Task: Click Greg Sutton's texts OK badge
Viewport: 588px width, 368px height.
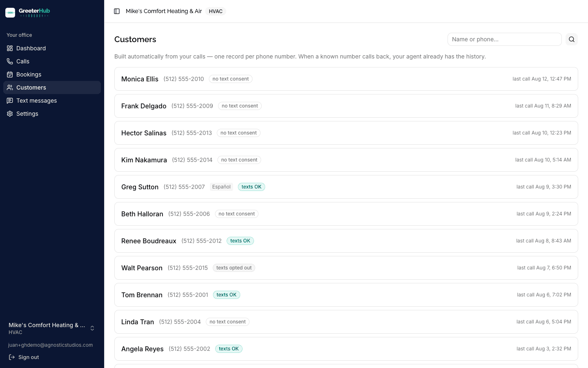Action: click(252, 187)
